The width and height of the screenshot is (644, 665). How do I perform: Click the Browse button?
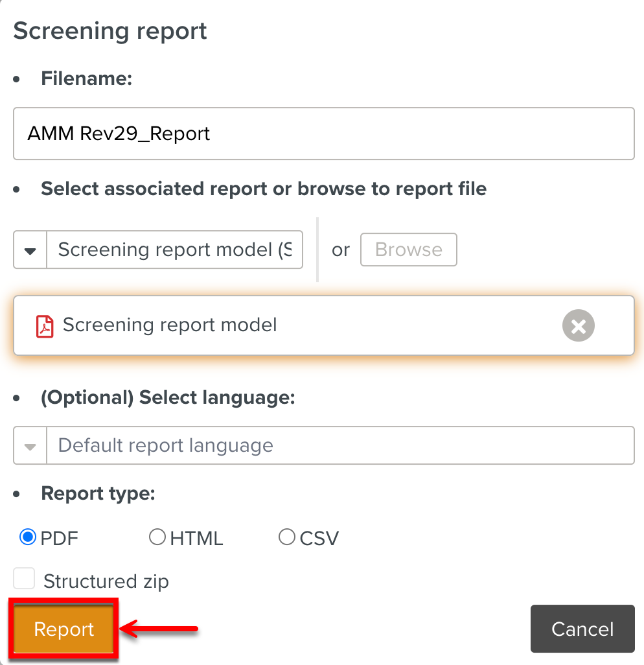click(408, 250)
